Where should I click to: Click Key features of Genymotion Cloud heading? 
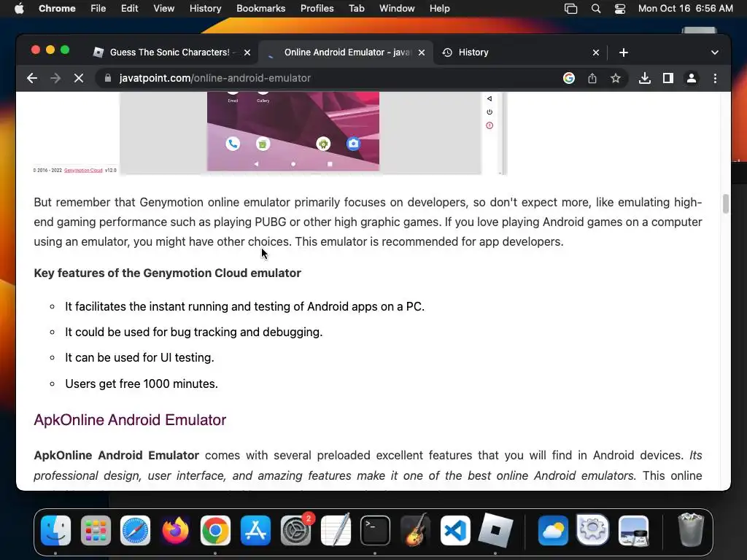click(x=167, y=273)
